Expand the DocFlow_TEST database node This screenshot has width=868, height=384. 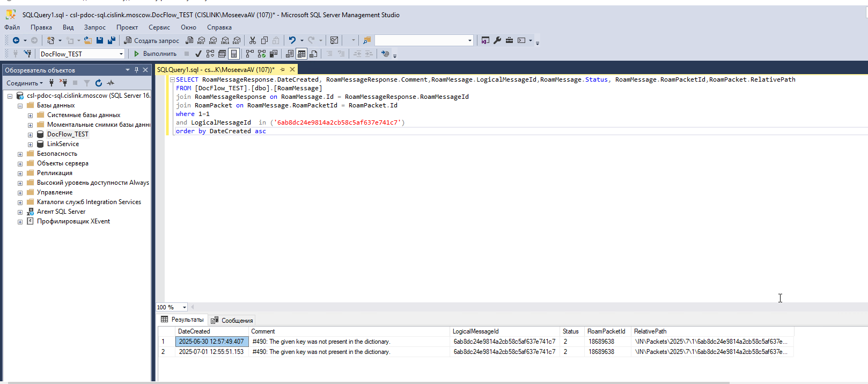[x=30, y=135]
